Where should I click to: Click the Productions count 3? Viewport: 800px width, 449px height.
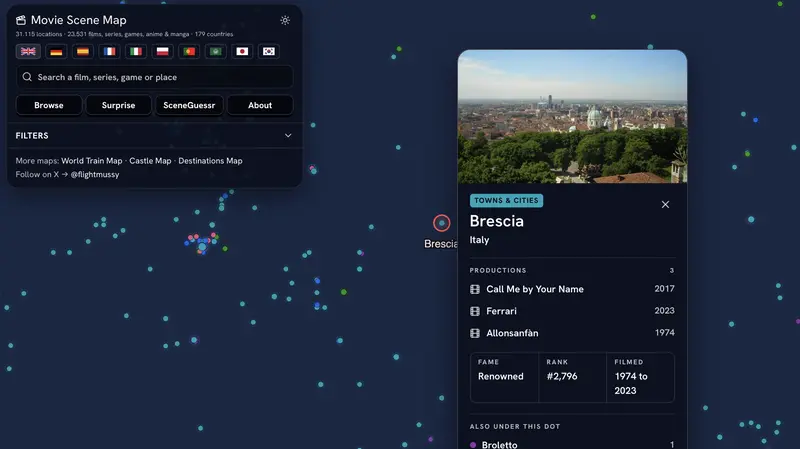coord(672,270)
